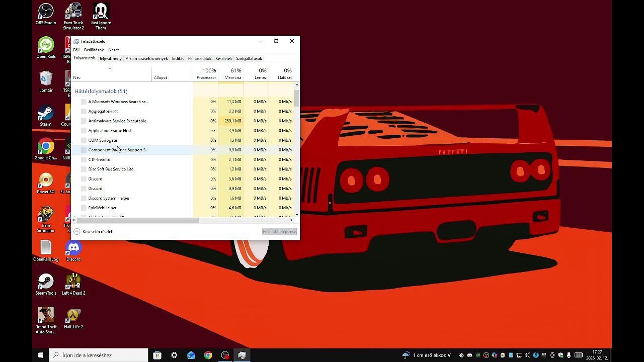Open the Windows Start menu
The image size is (644, 362).
point(40,355)
